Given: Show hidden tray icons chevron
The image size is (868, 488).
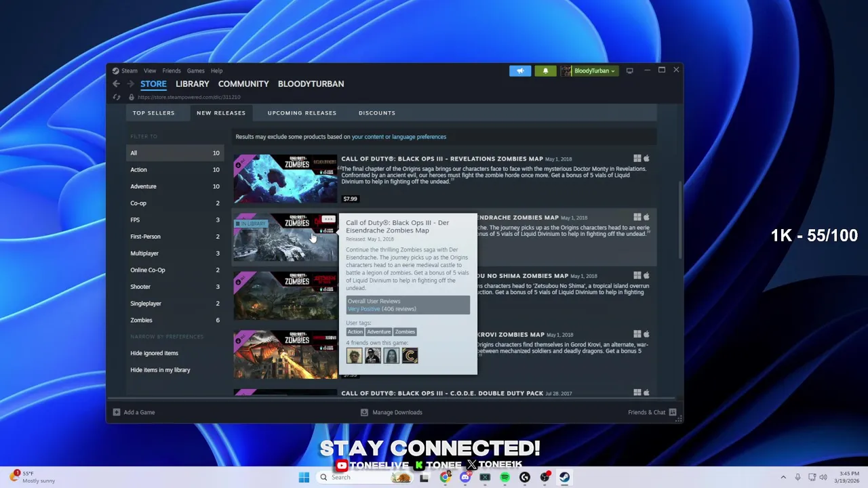Looking at the screenshot, I should (783, 477).
